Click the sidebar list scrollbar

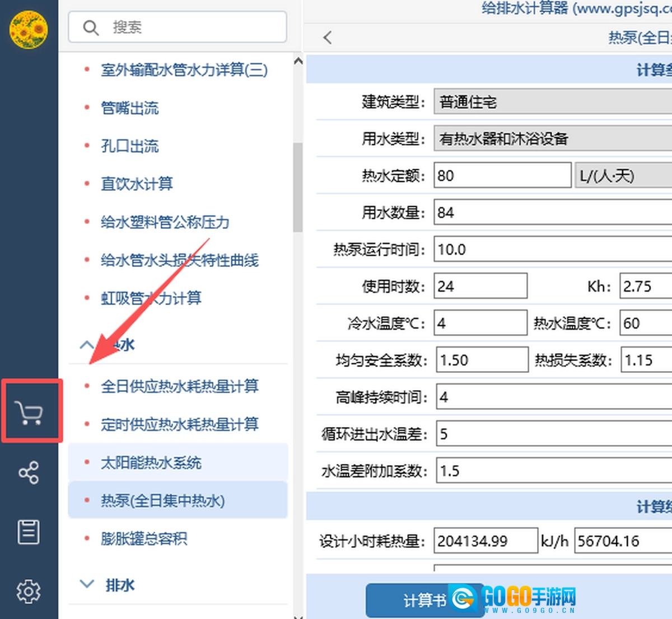[x=298, y=187]
